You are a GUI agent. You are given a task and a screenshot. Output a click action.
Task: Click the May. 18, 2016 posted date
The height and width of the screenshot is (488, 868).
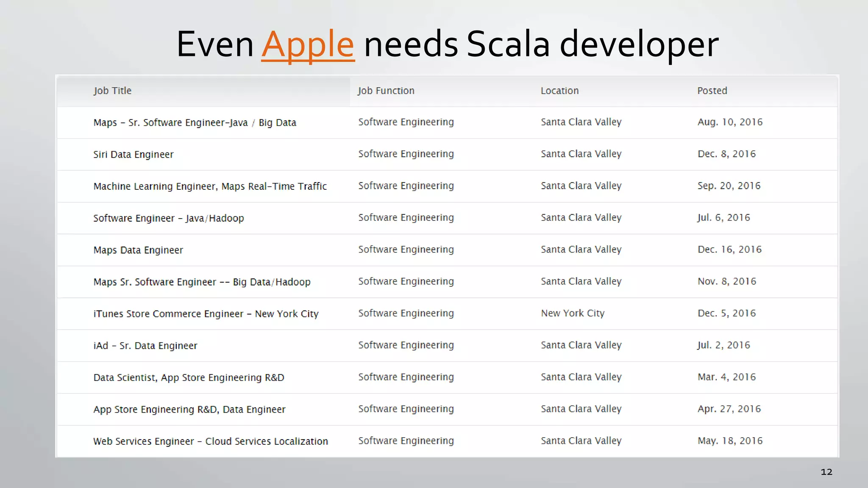pos(730,441)
